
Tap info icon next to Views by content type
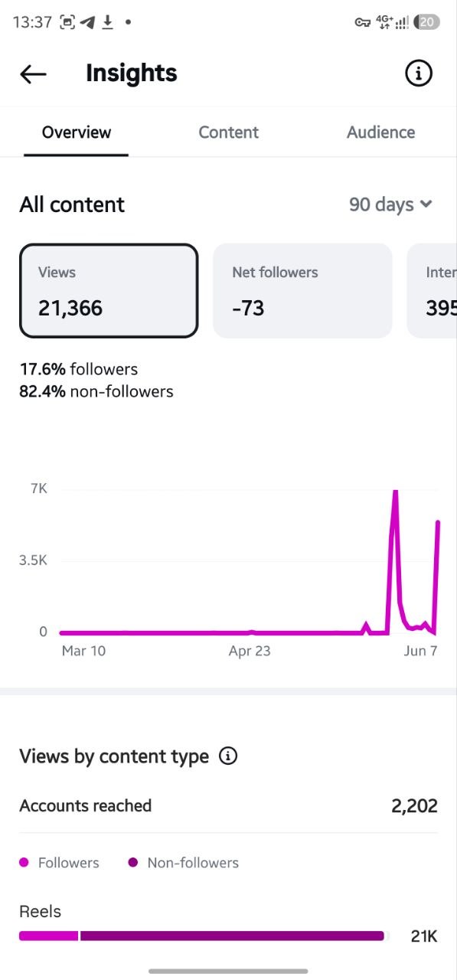(x=228, y=756)
